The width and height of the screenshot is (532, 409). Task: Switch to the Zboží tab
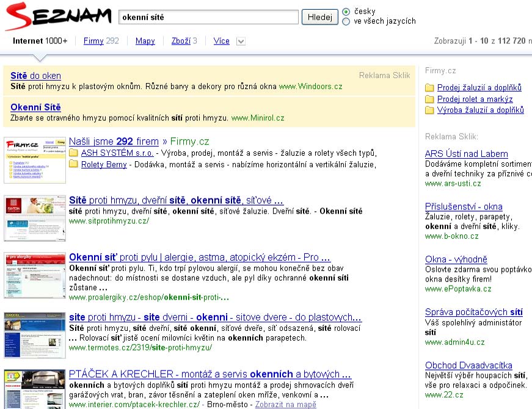click(181, 41)
